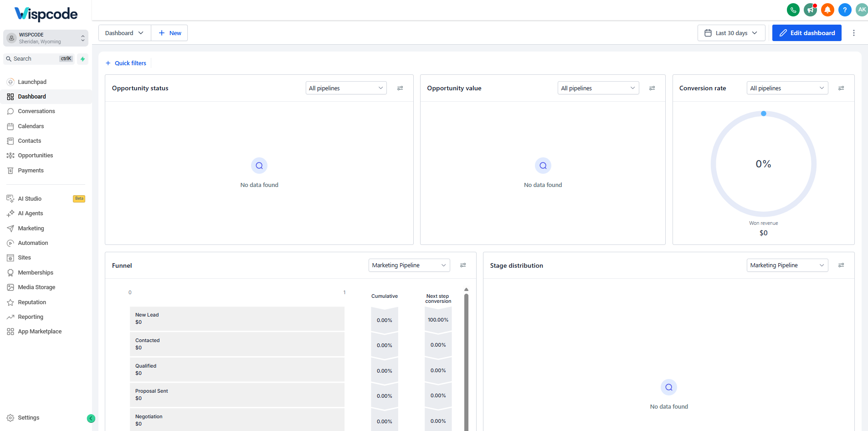Open the Last 30 days date range dropdown
Screen dimensions: 868x431
click(731, 33)
